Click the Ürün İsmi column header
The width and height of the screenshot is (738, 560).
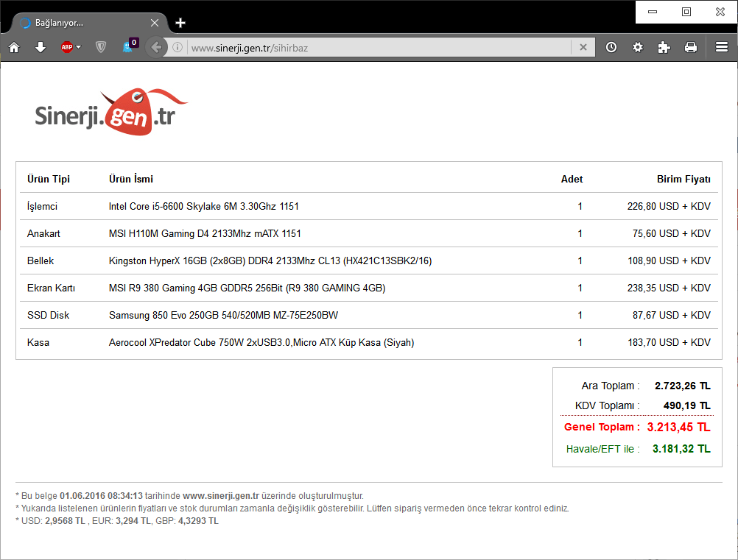pyautogui.click(x=131, y=179)
